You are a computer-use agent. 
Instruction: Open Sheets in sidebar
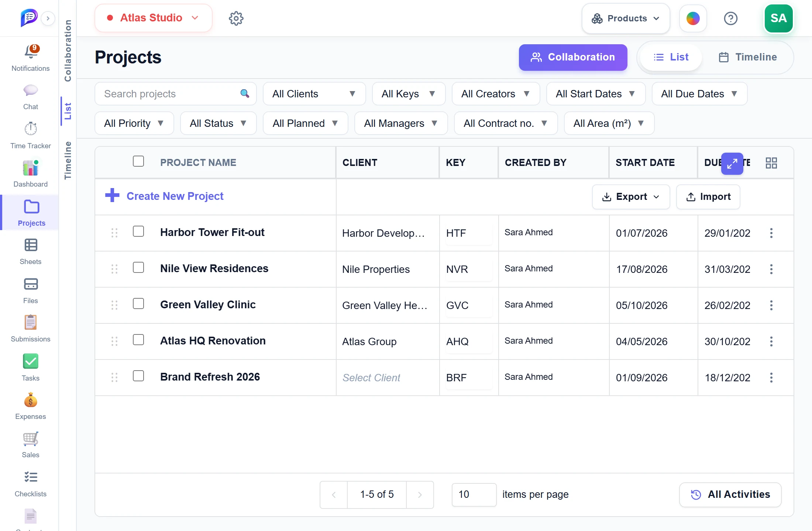click(31, 245)
